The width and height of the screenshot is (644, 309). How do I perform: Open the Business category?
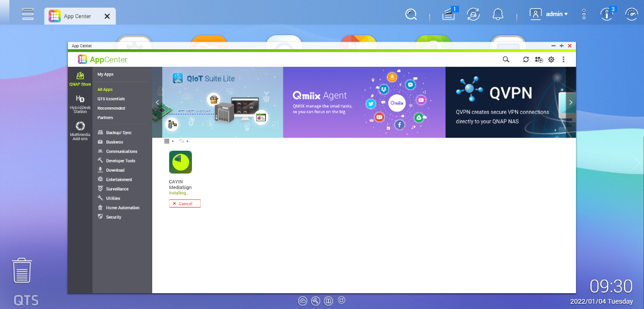pos(110,142)
